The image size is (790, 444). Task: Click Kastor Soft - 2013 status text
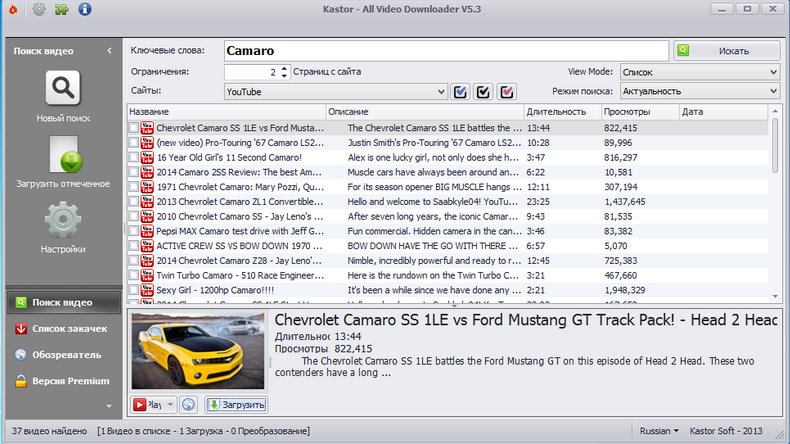tap(726, 431)
